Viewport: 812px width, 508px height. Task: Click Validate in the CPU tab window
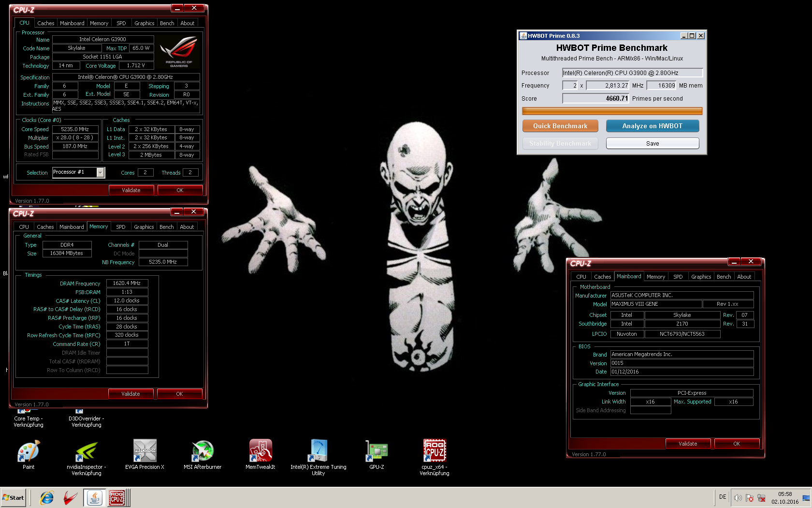[x=131, y=190]
